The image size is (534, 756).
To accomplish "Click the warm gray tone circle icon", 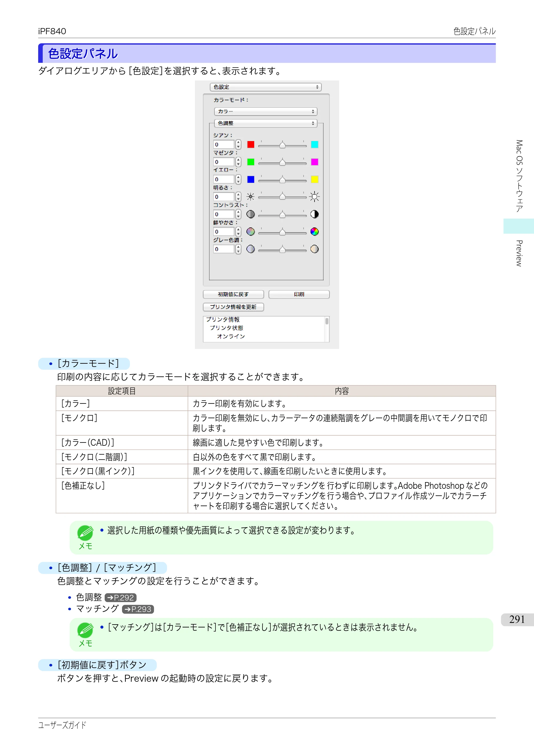I will pos(315,249).
